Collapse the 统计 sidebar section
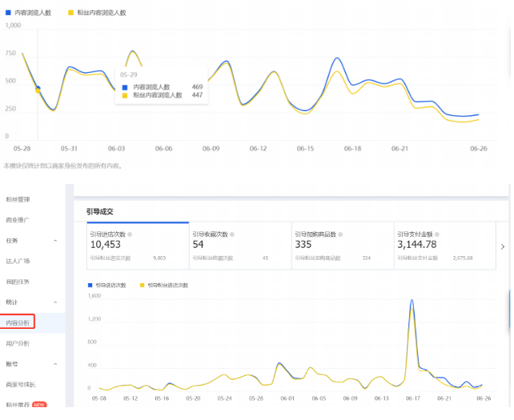This screenshot has width=514, height=420. coord(55,302)
